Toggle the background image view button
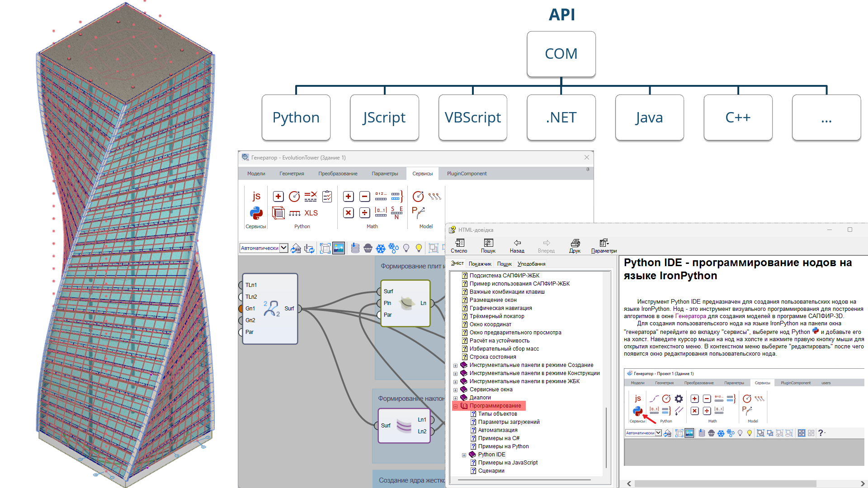This screenshot has width=868, height=488. [x=339, y=248]
